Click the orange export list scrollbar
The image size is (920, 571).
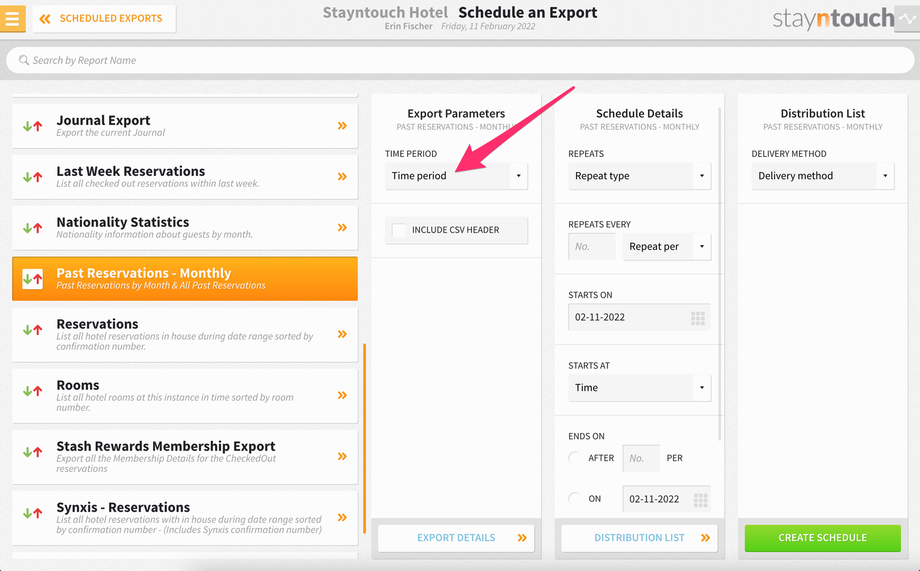click(x=364, y=438)
